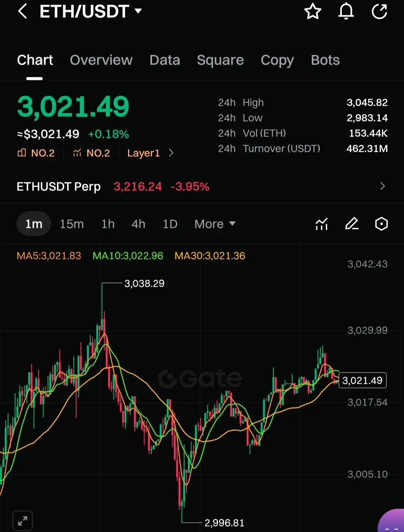
Task: Tap the Perp price 3,216.24
Action: tap(138, 187)
